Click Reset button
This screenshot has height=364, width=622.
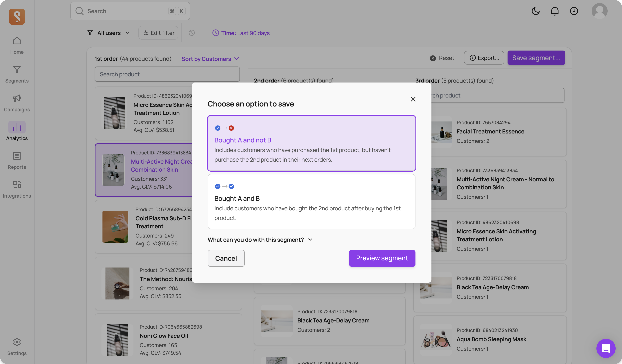tap(442, 58)
